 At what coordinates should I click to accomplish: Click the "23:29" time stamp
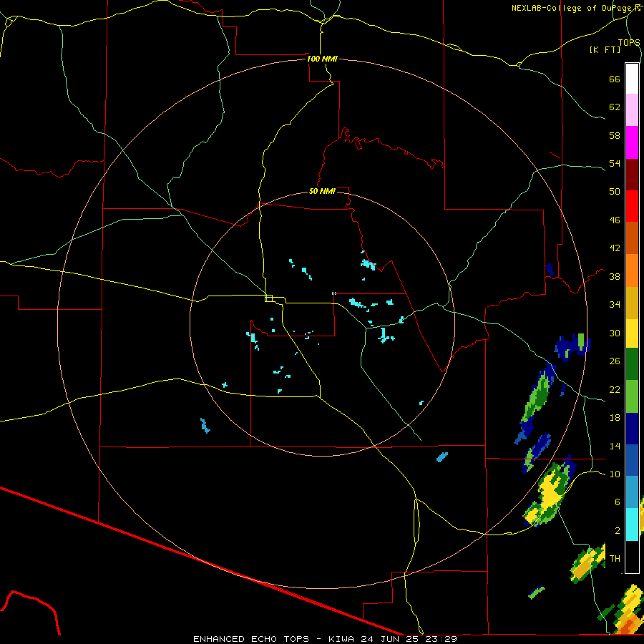[442, 639]
